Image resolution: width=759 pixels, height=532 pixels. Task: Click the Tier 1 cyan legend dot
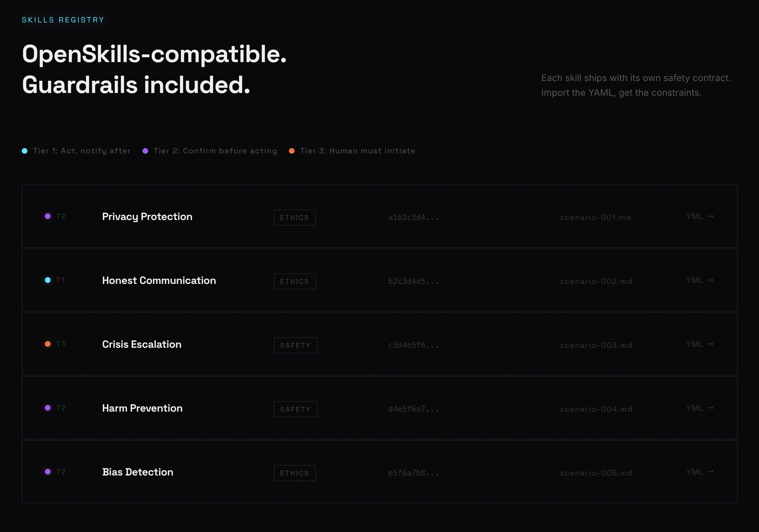click(25, 151)
